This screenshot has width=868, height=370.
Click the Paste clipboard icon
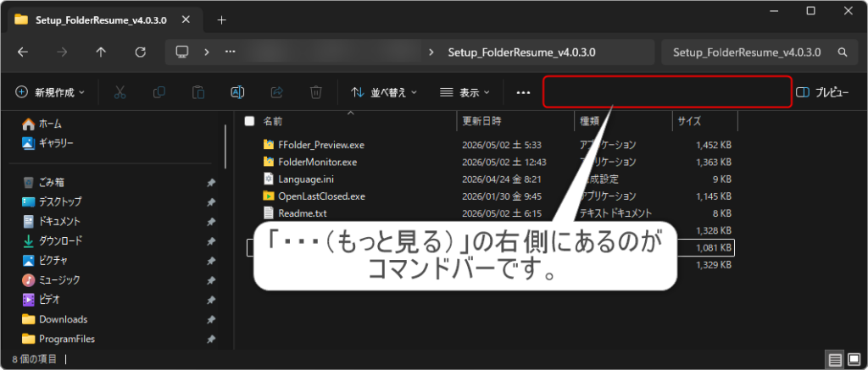click(x=198, y=92)
